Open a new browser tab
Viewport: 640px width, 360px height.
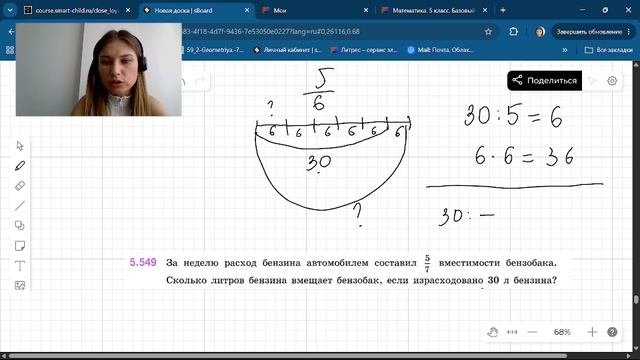503,10
